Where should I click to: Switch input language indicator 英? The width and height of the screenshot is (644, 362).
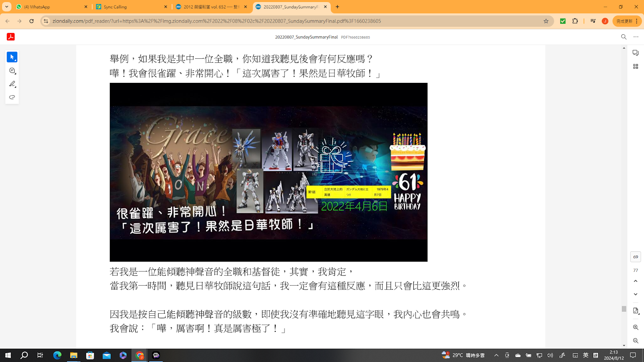click(586, 355)
